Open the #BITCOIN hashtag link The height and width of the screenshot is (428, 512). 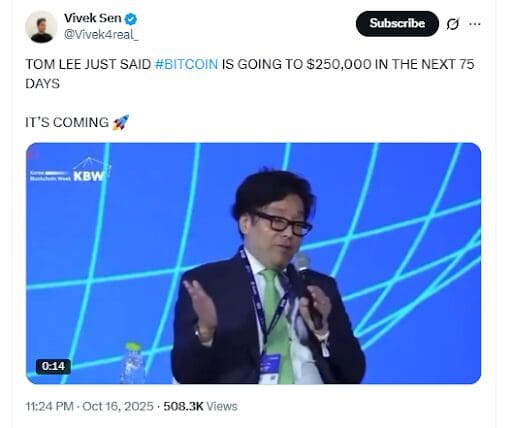pos(186,64)
